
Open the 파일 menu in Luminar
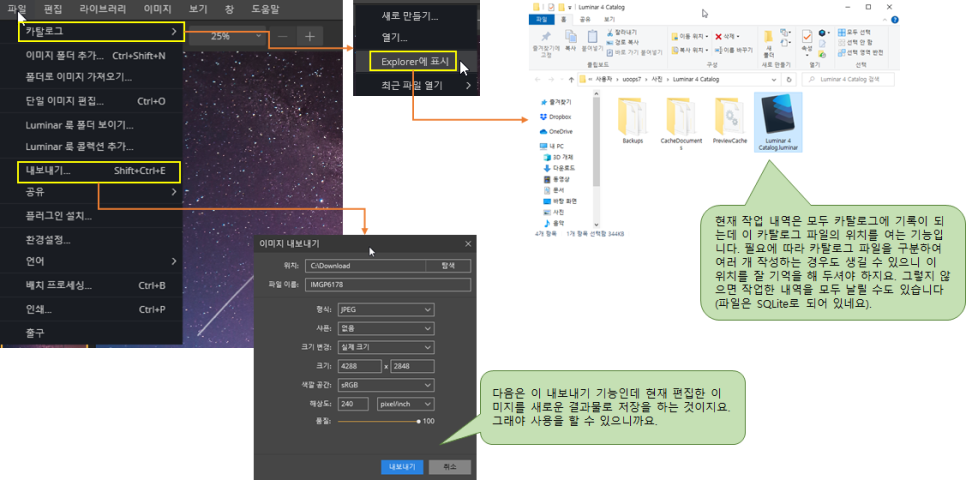point(17,9)
